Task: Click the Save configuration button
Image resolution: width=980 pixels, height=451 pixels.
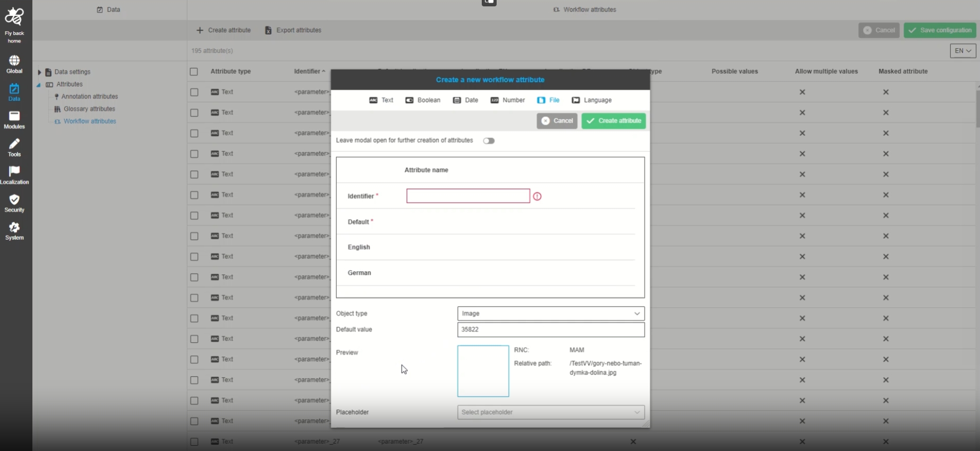Action: 940,30
